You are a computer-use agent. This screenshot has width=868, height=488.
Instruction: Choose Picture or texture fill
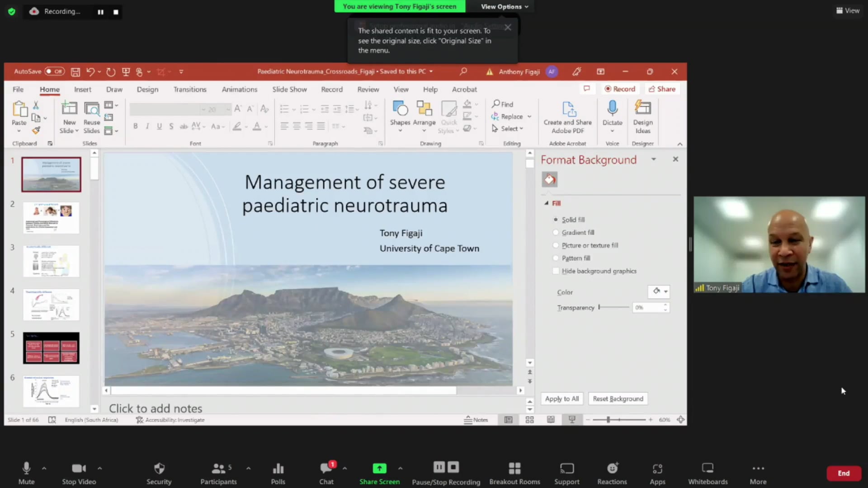coord(556,245)
